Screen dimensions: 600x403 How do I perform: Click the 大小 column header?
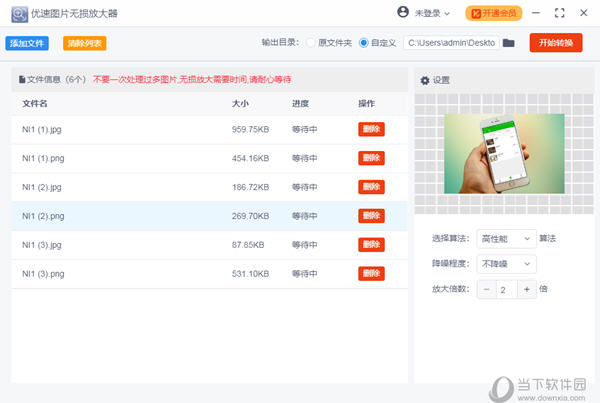pos(240,103)
